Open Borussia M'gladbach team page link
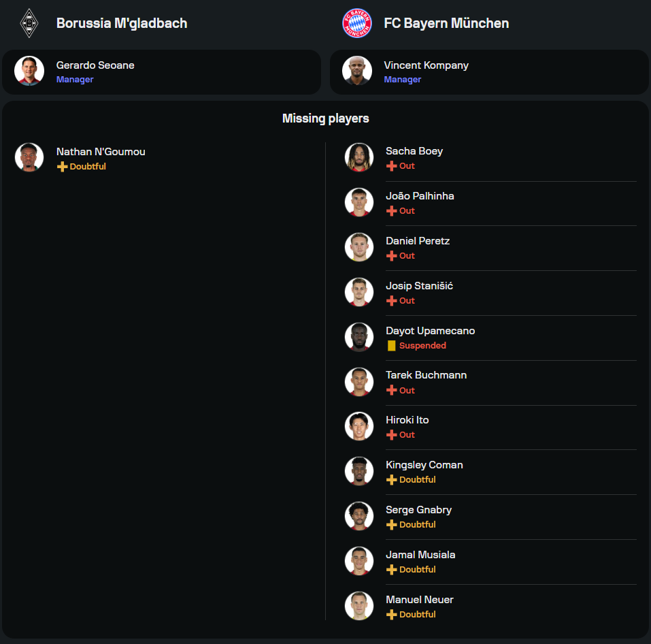Viewport: 651px width, 644px height. [122, 23]
